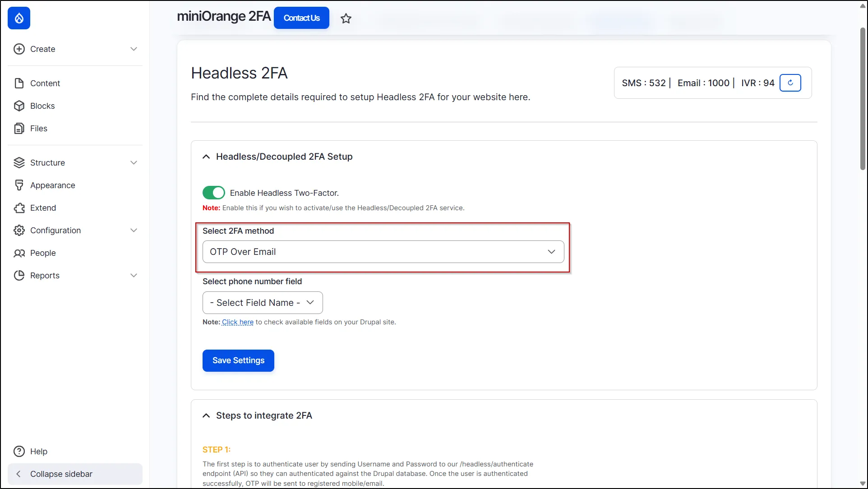The height and width of the screenshot is (489, 868).
Task: Add page to shortcuts with star icon
Action: (346, 18)
